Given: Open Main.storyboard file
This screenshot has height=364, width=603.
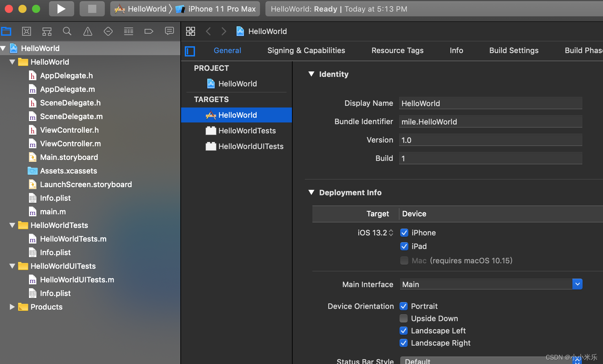Looking at the screenshot, I should [x=69, y=157].
